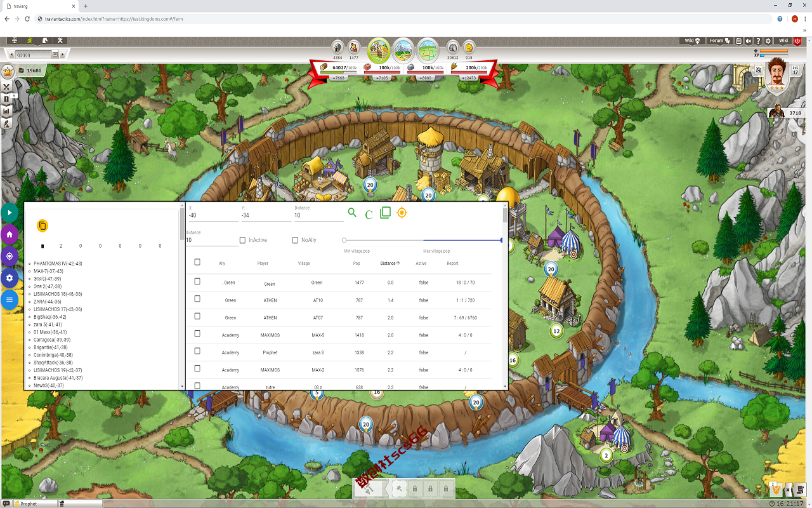812x508 pixels.
Task: Click the X coordinate input field
Action: pos(213,215)
